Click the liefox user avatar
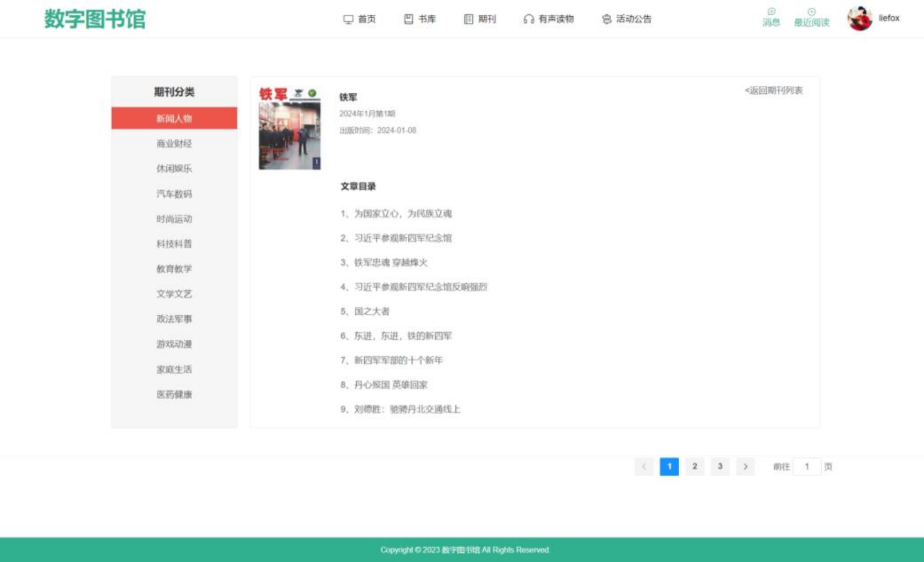Screen dimensions: 924x562 [860, 19]
